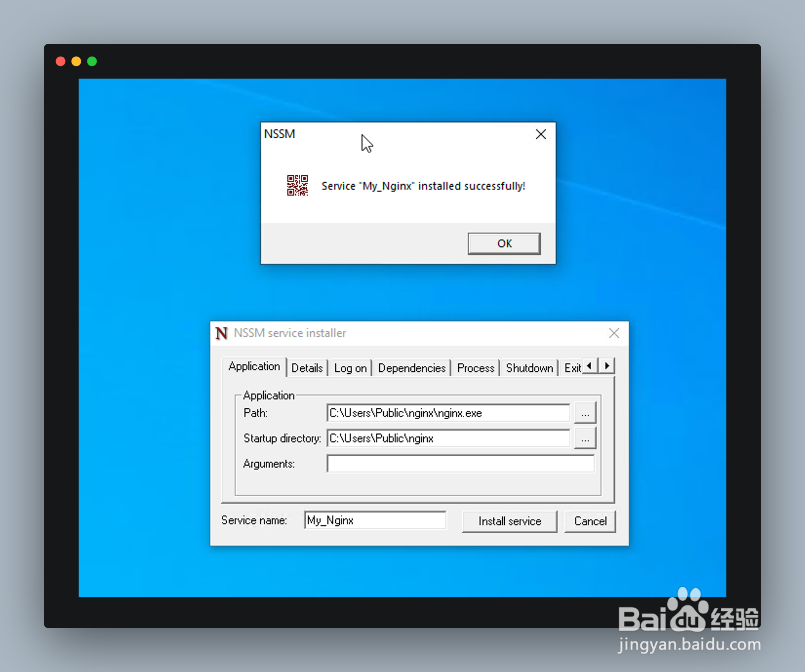This screenshot has width=805, height=672.
Task: Click the NSSM QR code icon
Action: pos(299,186)
